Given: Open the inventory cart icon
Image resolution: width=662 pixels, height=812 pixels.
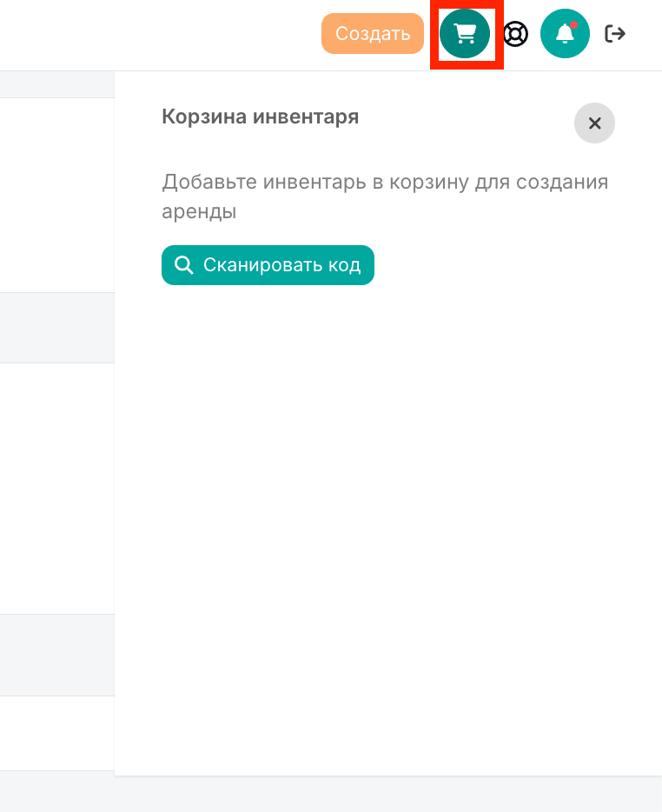Looking at the screenshot, I should (465, 34).
